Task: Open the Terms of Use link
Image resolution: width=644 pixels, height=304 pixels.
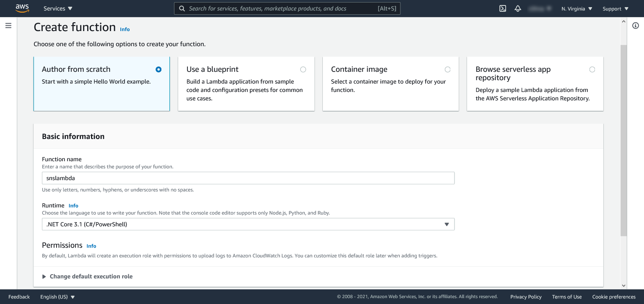Action: [x=567, y=297]
